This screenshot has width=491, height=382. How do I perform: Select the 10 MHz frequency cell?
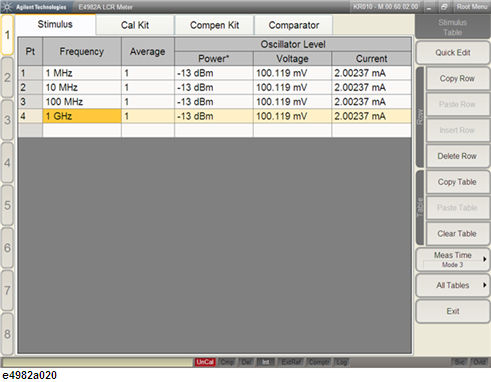click(x=82, y=87)
